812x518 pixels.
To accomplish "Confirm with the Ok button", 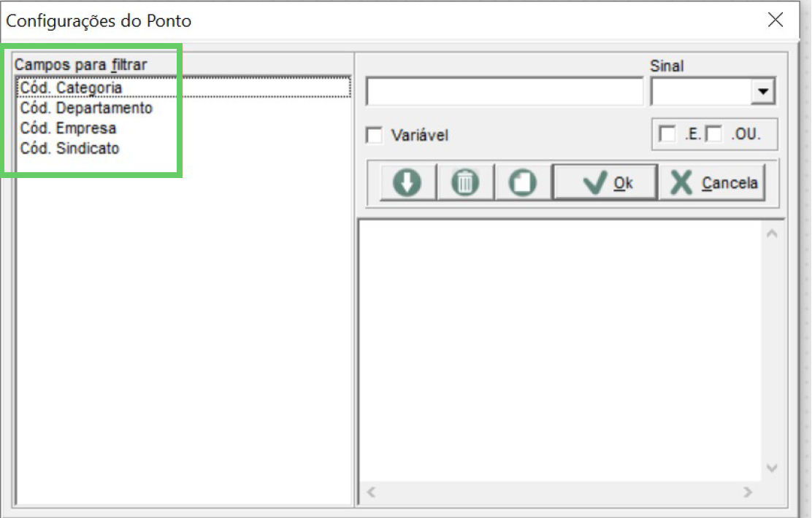I will pos(606,182).
